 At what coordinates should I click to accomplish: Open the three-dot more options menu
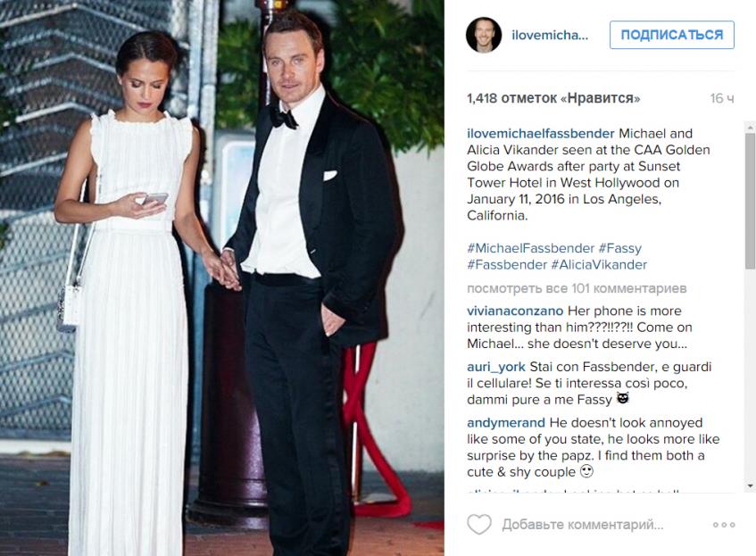pos(724,525)
